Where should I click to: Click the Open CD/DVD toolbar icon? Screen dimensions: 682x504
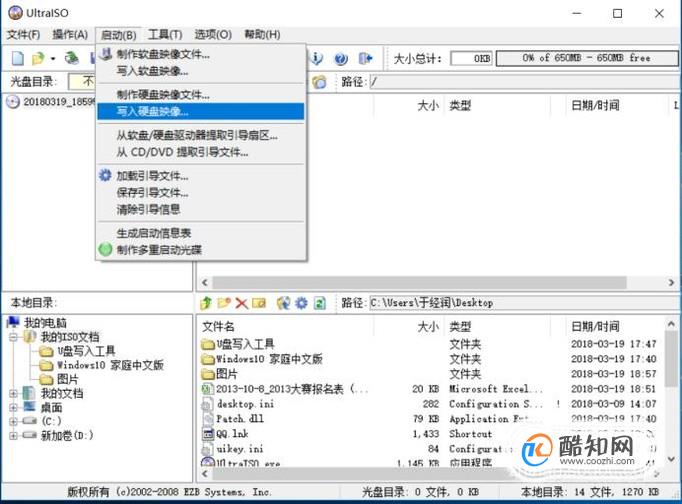72,58
